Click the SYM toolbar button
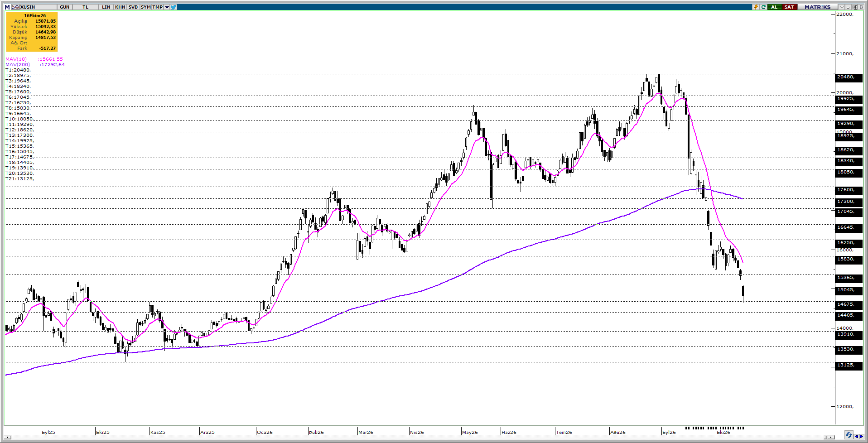Screen dimensions: 868x443 point(145,7)
